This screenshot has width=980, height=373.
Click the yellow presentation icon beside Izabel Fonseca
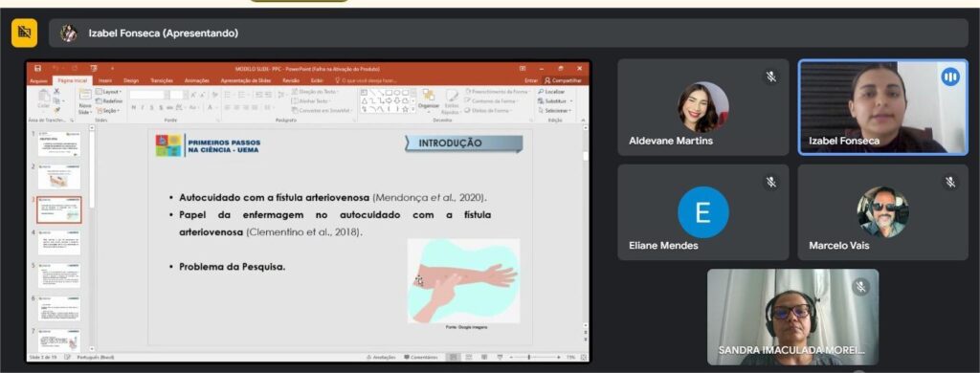pyautogui.click(x=24, y=33)
